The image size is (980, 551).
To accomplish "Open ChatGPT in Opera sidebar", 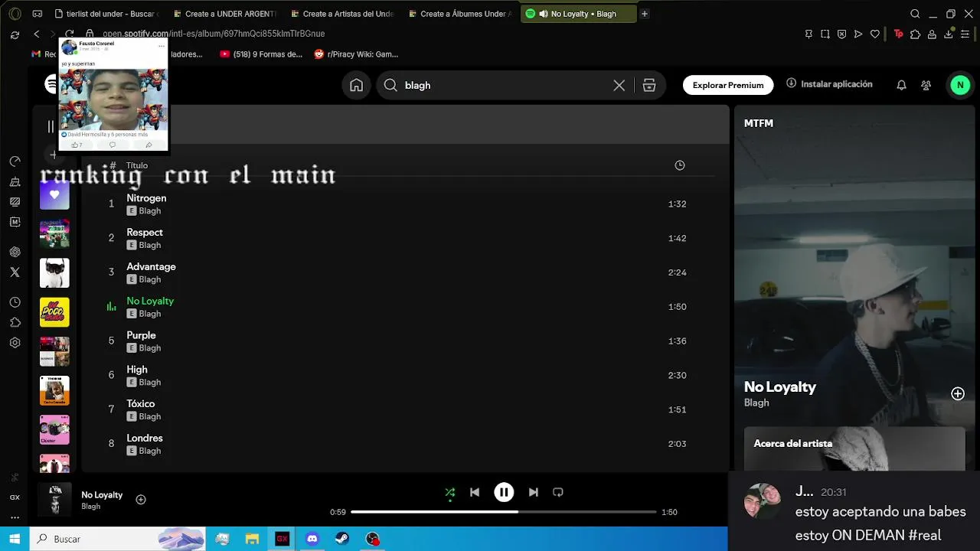I will pyautogui.click(x=15, y=252).
